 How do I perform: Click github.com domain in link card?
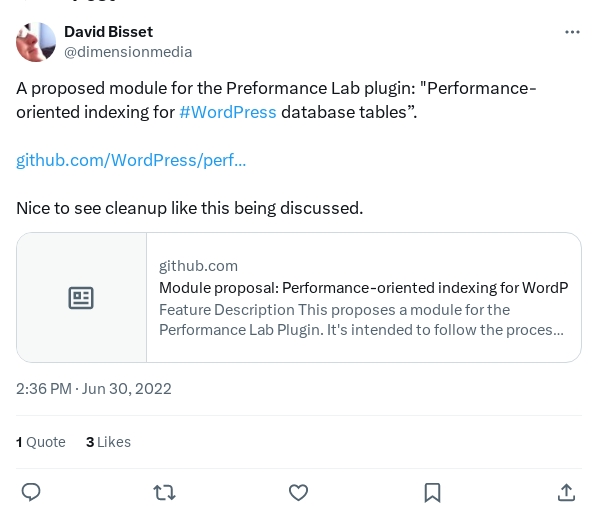198,266
